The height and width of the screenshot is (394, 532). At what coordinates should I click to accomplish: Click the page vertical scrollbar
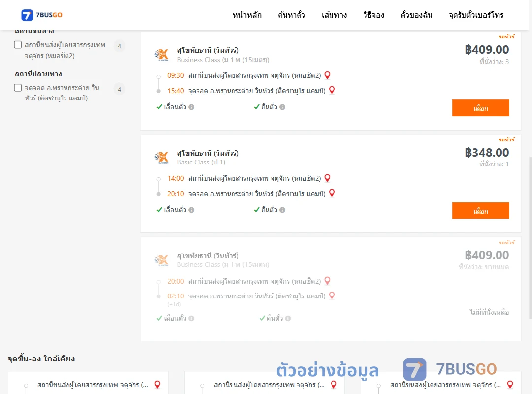click(530, 237)
